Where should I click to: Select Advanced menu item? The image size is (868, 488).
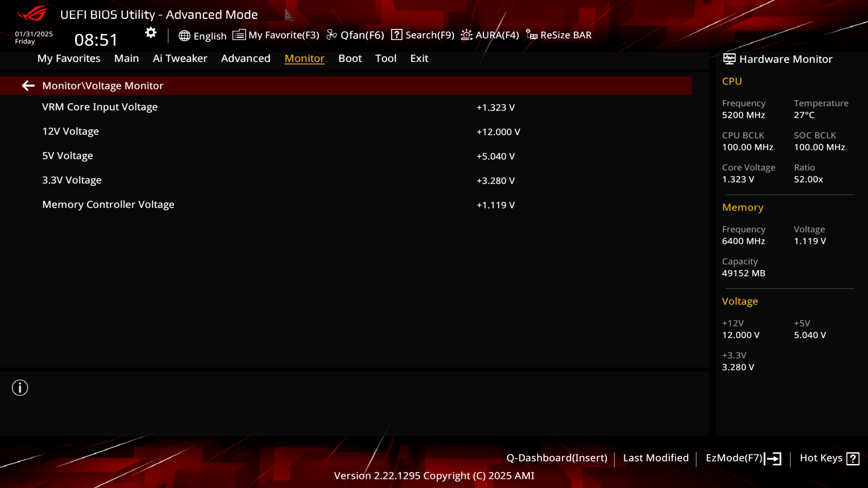tap(245, 58)
